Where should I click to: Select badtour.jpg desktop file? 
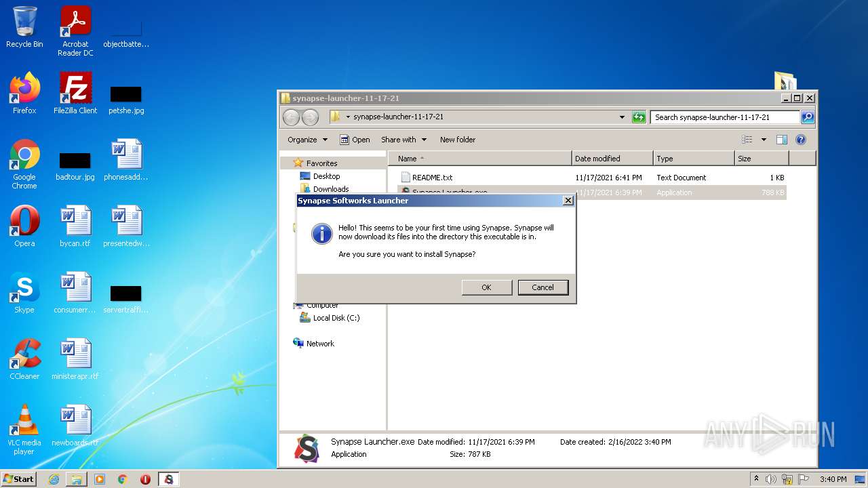point(75,165)
